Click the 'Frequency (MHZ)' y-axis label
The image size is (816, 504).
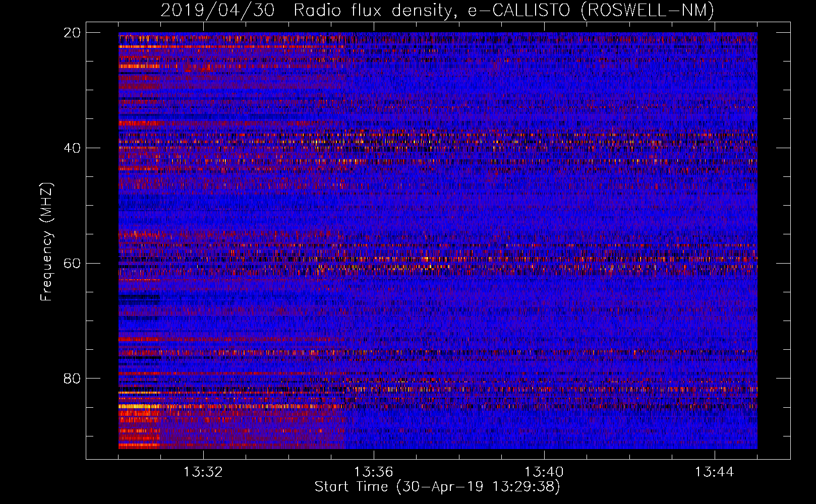click(46, 242)
